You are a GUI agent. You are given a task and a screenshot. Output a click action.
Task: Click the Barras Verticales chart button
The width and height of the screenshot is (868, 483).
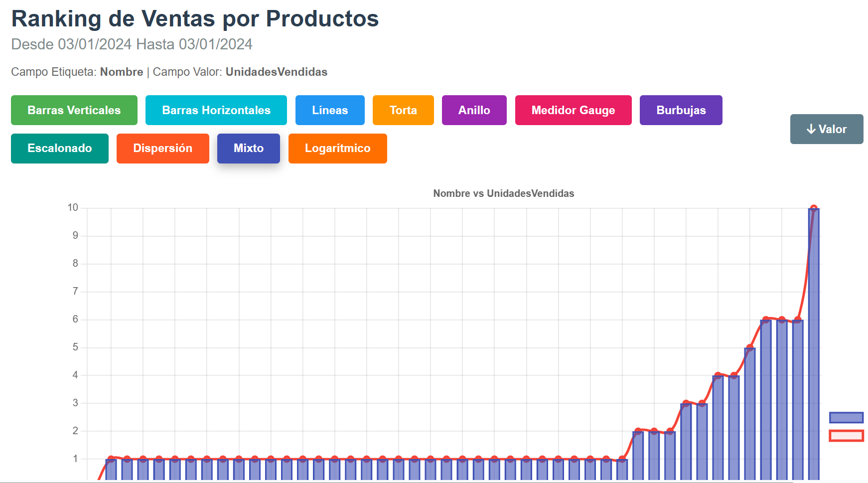click(74, 110)
